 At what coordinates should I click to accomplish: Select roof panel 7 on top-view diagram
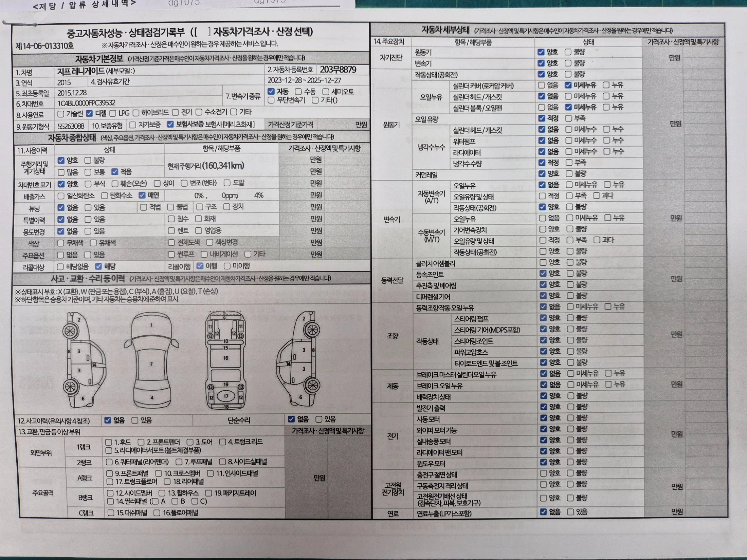151,364
